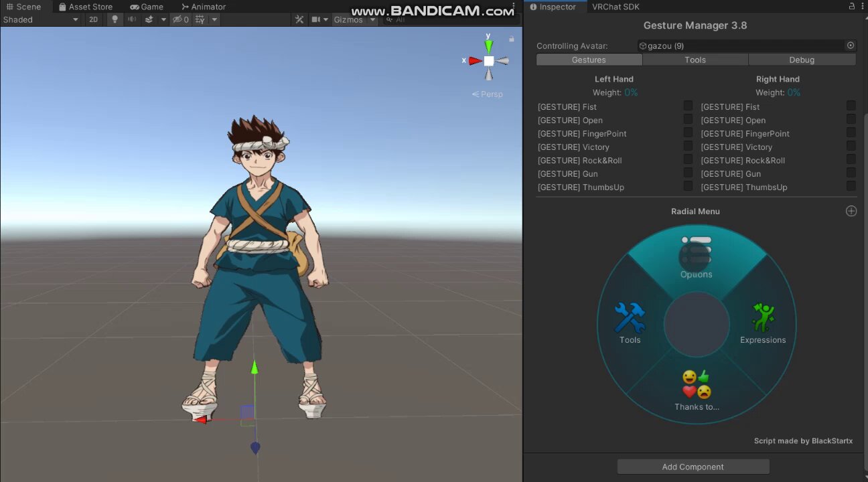The width and height of the screenshot is (868, 482).
Task: Open component editor tools icon
Action: tap(299, 19)
